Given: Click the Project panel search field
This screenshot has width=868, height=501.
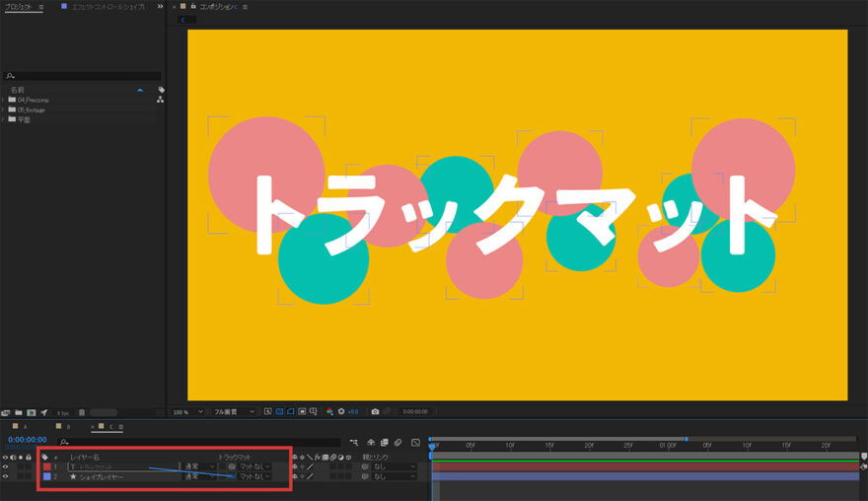Looking at the screenshot, I should tap(82, 76).
